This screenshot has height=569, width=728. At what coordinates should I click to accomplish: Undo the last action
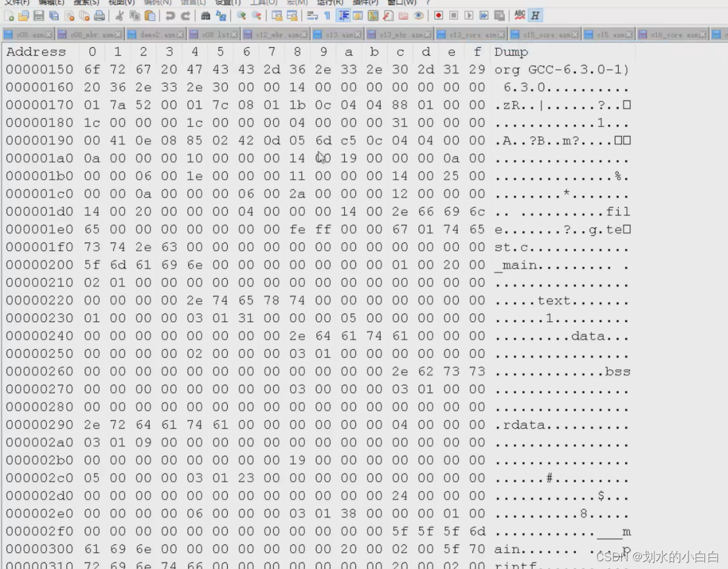click(170, 16)
